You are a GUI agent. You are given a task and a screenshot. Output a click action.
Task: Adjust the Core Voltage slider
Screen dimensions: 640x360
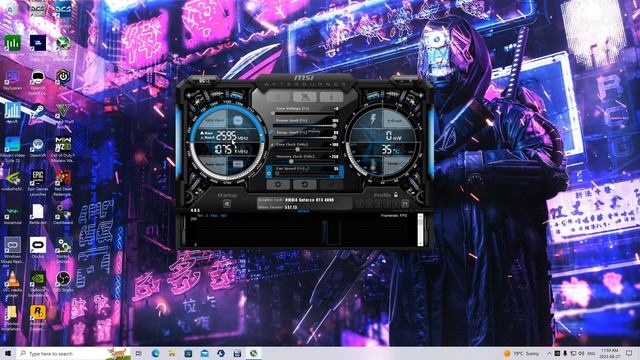tap(305, 113)
